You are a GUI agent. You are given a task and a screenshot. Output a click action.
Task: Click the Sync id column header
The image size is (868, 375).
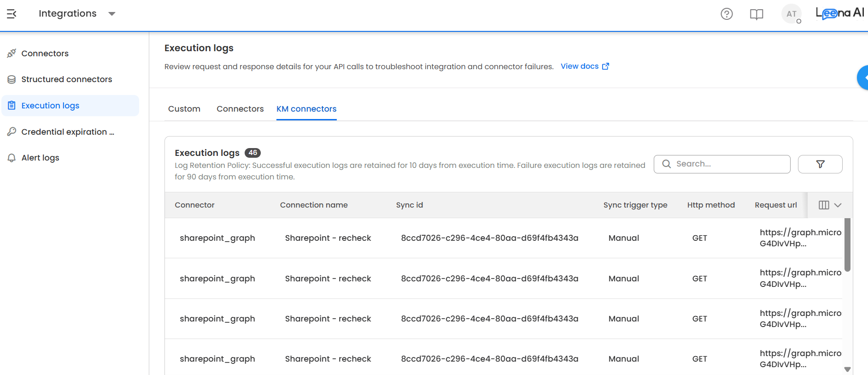coord(410,205)
